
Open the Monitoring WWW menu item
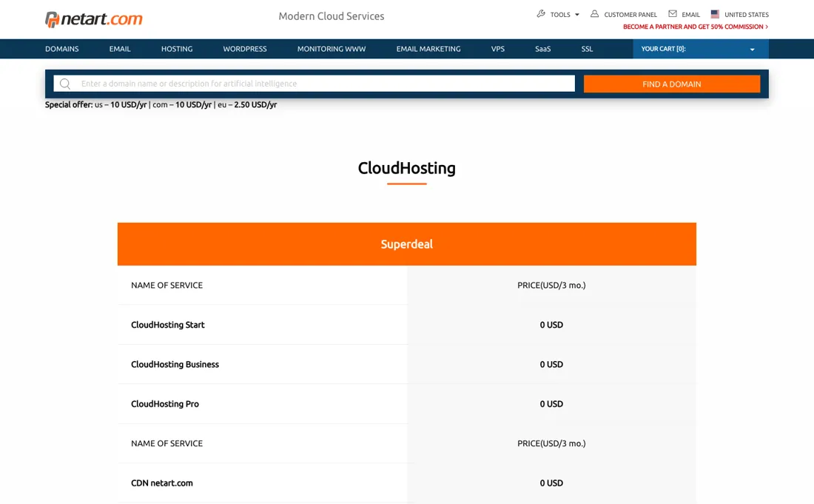[x=332, y=49]
